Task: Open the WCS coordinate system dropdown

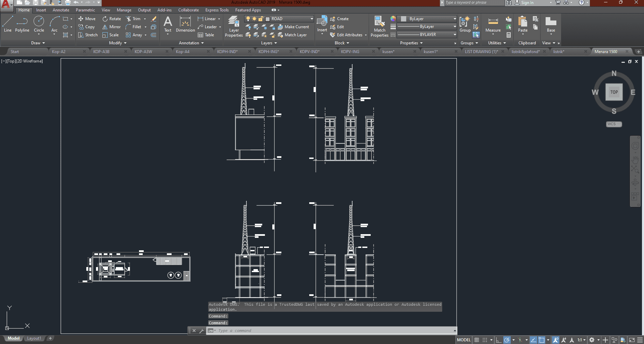Action: 614,124
